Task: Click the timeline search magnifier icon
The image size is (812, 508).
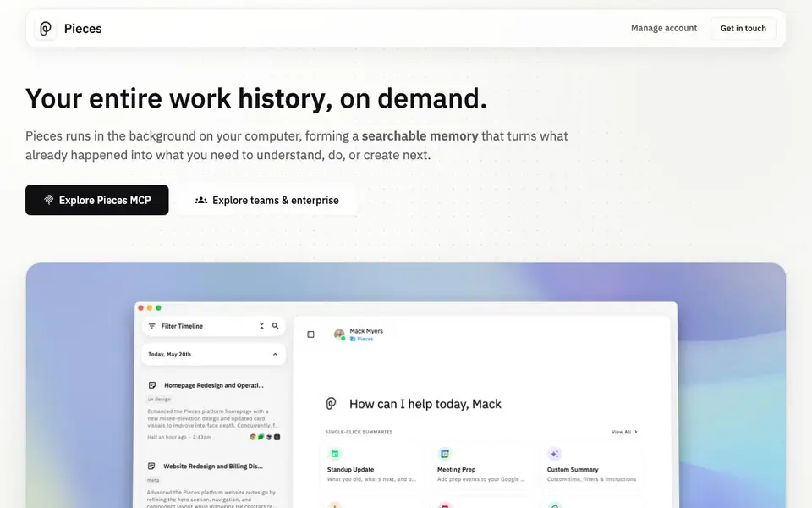Action: pyautogui.click(x=275, y=326)
